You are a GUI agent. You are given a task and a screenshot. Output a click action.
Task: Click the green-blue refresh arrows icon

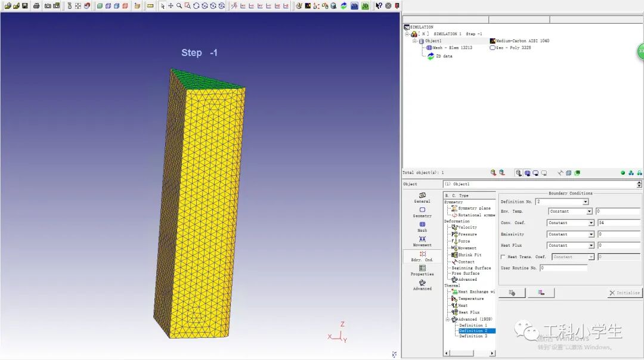pyautogui.click(x=344, y=6)
